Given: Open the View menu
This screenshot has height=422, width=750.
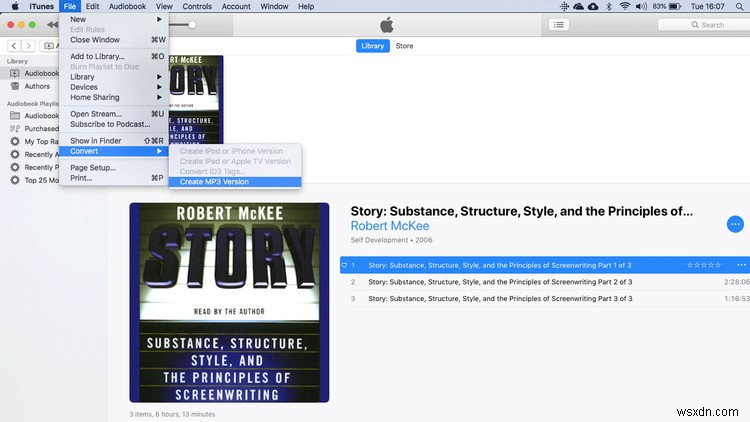Looking at the screenshot, I should click(x=164, y=6).
